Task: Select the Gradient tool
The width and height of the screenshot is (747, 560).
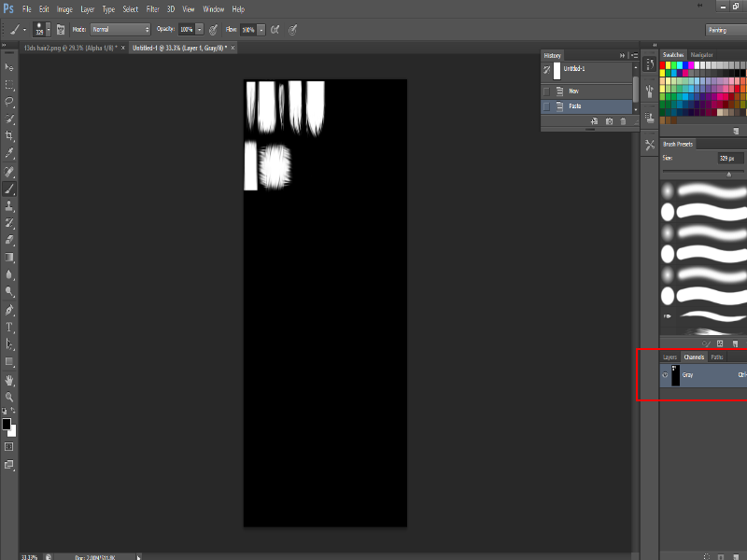Action: [9, 258]
